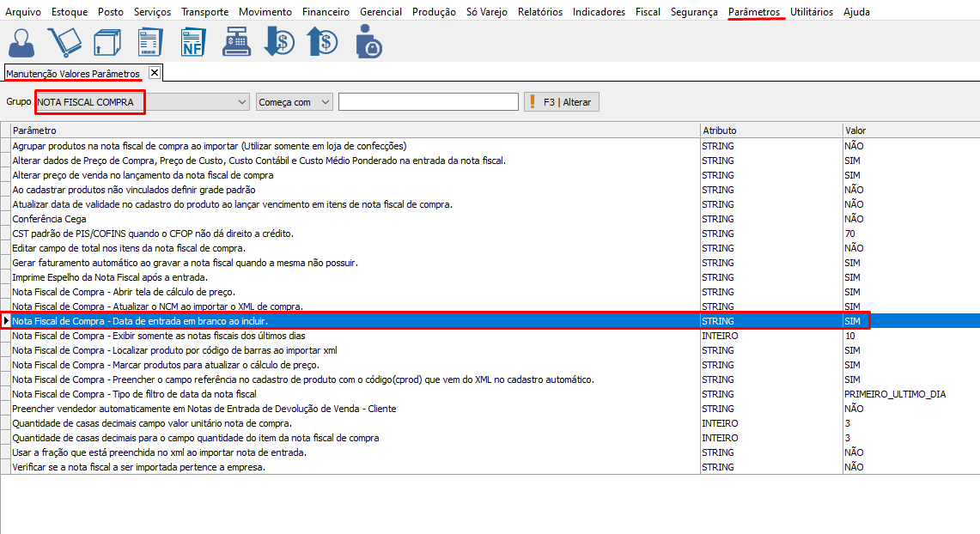
Task: Open the user with padlock icon
Action: pos(368,41)
